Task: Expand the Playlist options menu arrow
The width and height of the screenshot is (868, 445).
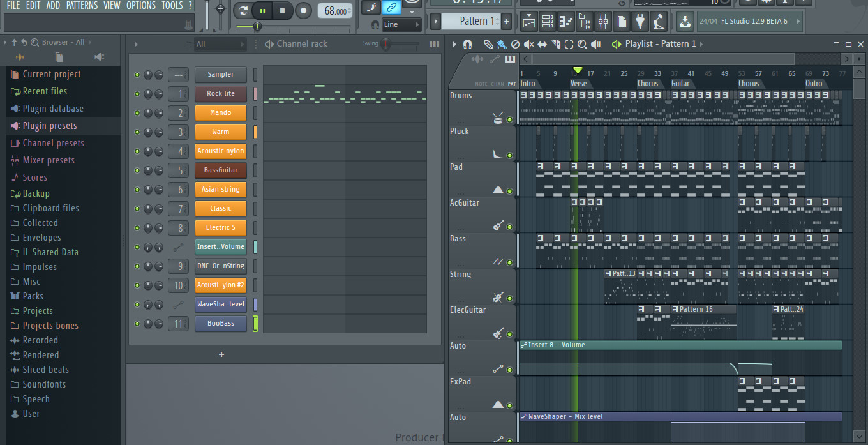Action: tap(454, 44)
